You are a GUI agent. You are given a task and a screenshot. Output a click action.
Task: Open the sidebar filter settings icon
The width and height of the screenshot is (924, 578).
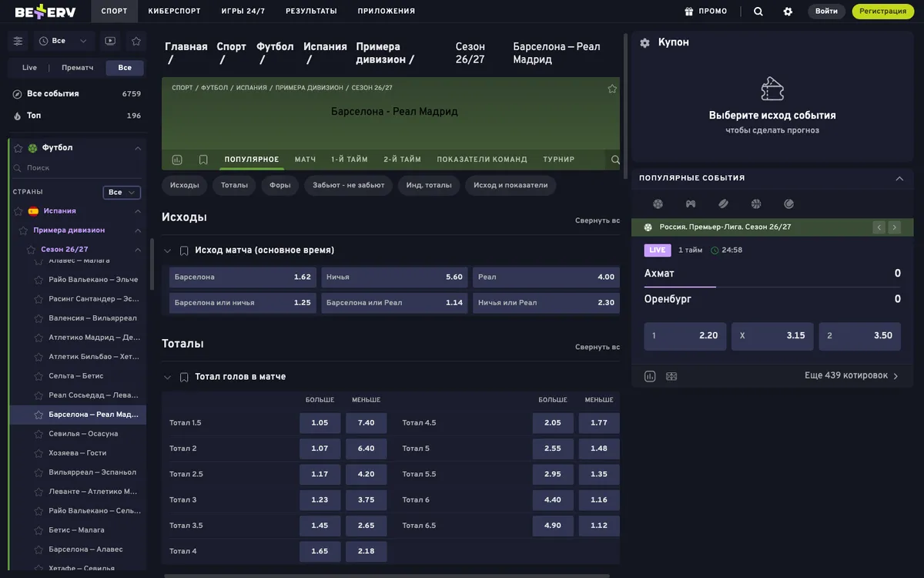pos(18,41)
